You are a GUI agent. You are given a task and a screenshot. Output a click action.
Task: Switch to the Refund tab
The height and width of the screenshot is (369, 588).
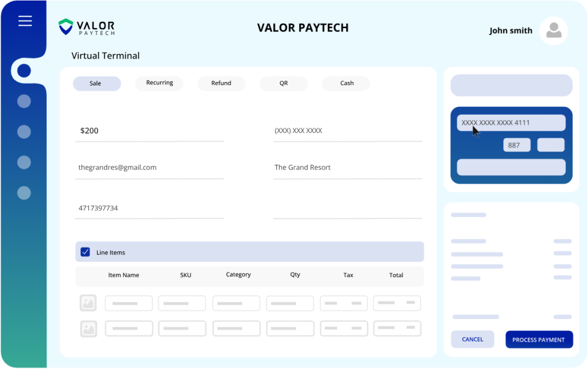[221, 83]
